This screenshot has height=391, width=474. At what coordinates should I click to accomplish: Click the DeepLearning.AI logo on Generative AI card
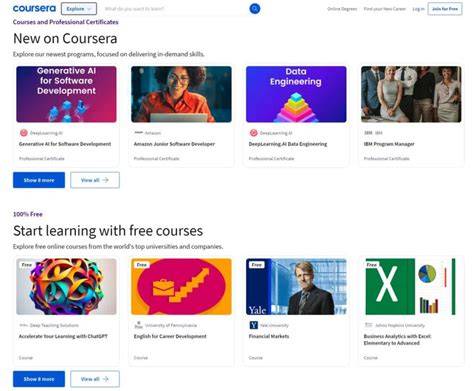coord(24,133)
